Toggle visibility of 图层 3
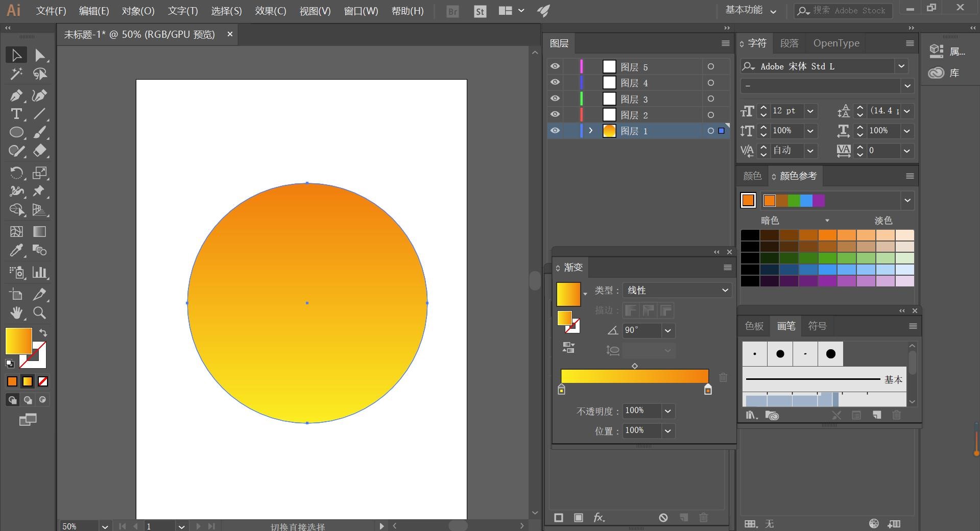The height and width of the screenshot is (531, 980). tap(555, 99)
